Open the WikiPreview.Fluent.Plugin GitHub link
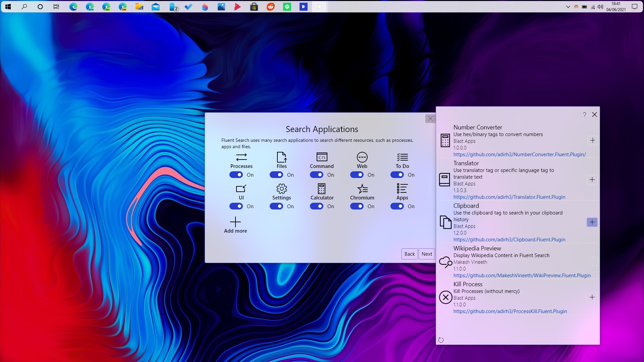Viewport: 644px width, 362px height. (522, 276)
